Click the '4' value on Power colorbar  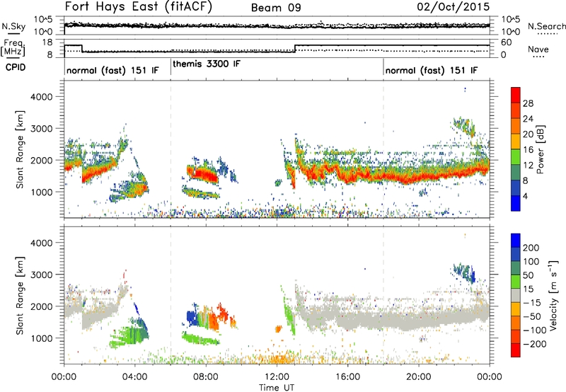[x=525, y=196]
